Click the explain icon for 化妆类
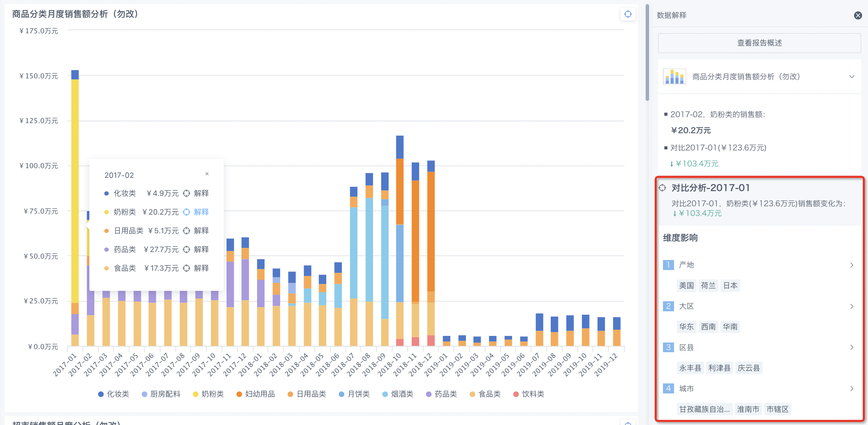 point(186,193)
